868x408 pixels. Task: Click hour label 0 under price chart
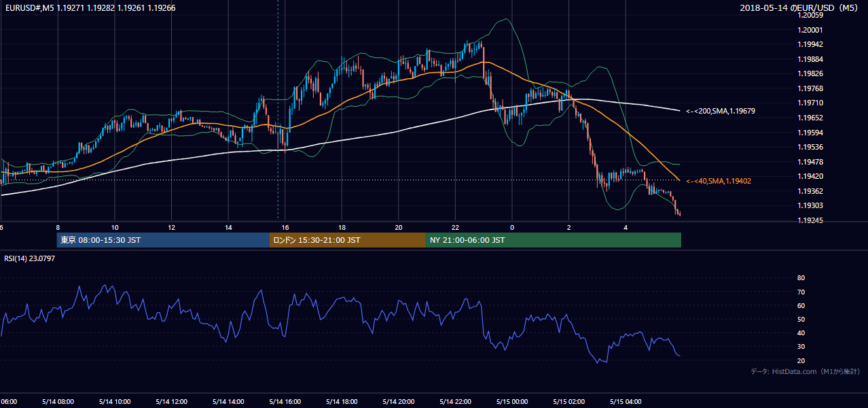click(512, 227)
